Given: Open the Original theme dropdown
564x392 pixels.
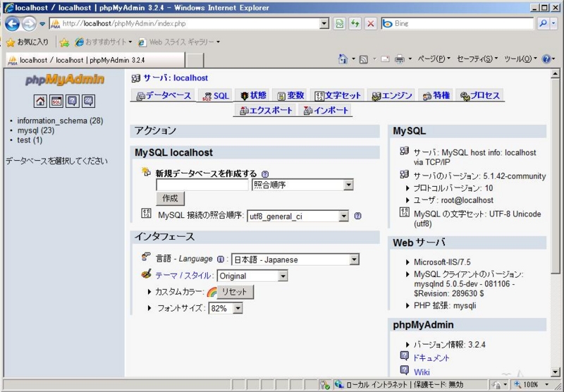Looking at the screenshot, I should pyautogui.click(x=252, y=276).
